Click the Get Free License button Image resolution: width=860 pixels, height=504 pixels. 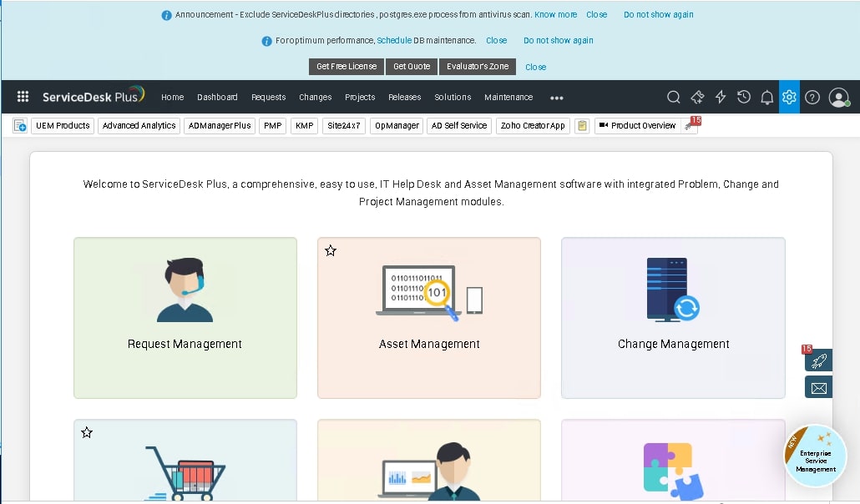click(x=346, y=67)
